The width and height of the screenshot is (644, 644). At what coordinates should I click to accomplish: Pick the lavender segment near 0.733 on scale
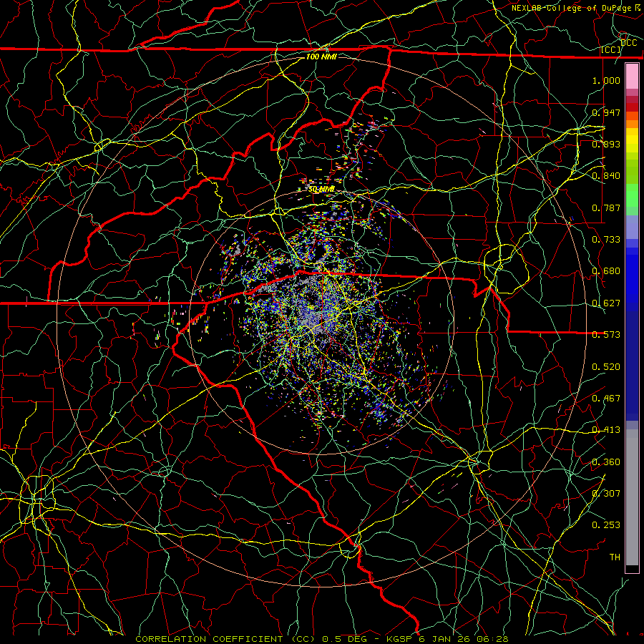tap(632, 227)
